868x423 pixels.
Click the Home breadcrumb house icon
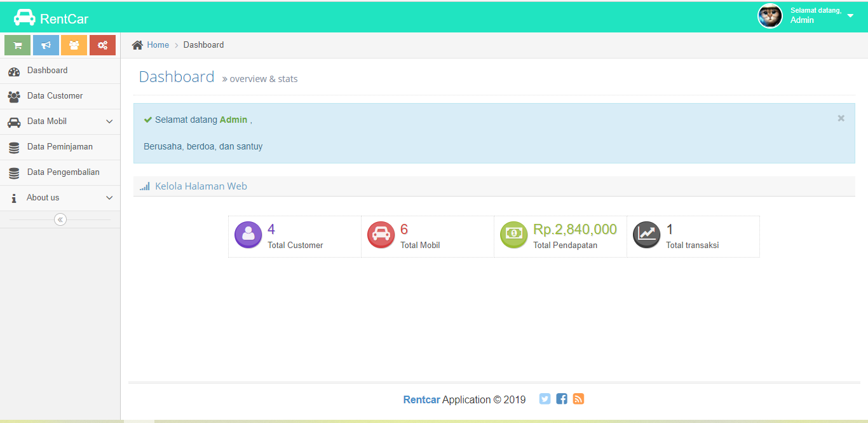point(137,44)
